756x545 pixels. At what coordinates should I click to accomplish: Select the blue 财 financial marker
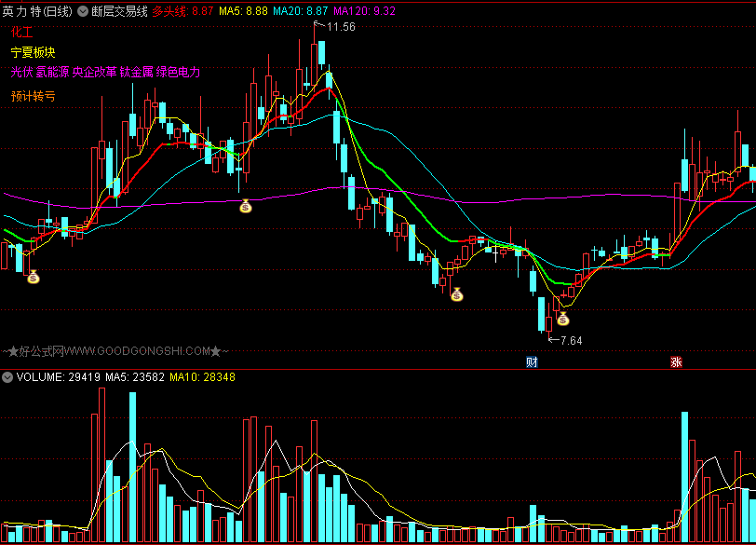[532, 361]
